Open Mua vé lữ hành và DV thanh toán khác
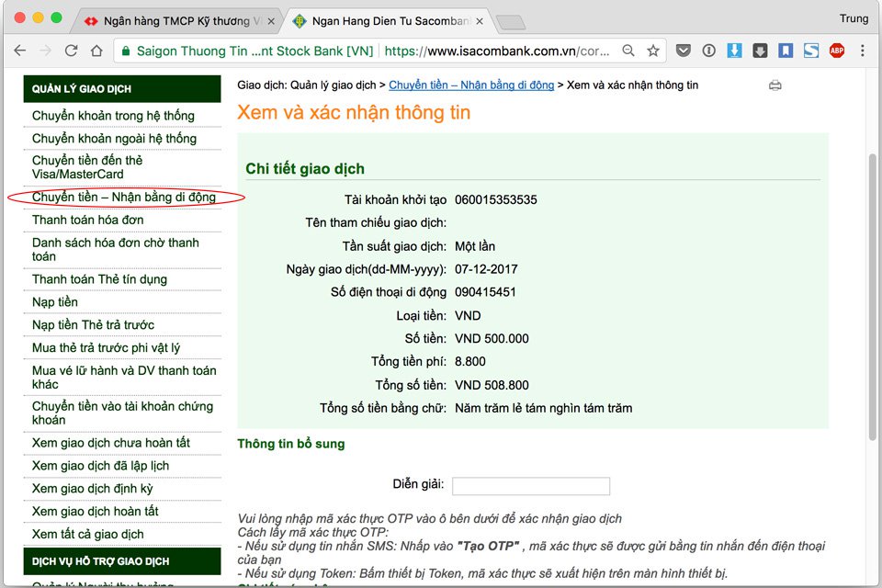Viewport: 882px width, 588px height. click(x=122, y=377)
